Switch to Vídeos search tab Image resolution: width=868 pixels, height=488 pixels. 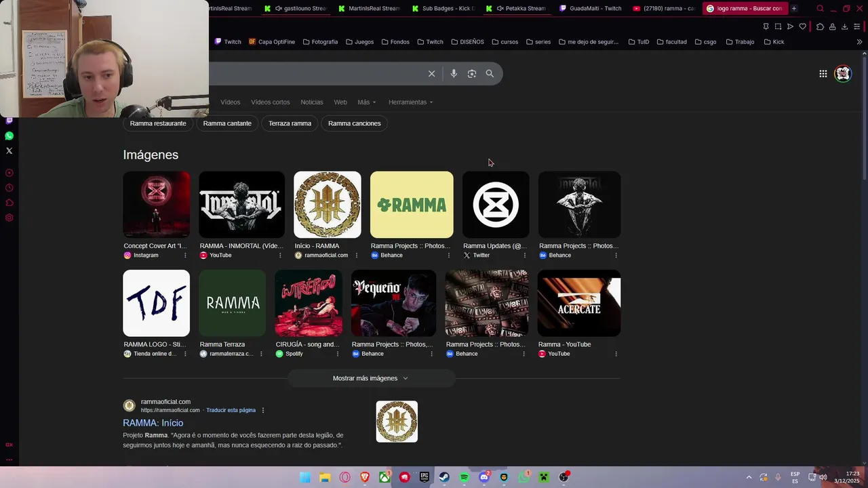coord(230,102)
